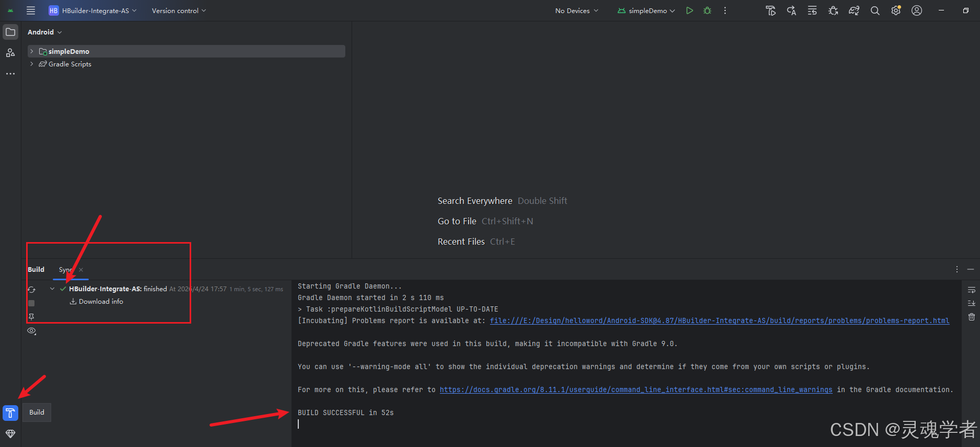980x447 pixels.
Task: Toggle soft-wrap in build output
Action: pyautogui.click(x=972, y=290)
